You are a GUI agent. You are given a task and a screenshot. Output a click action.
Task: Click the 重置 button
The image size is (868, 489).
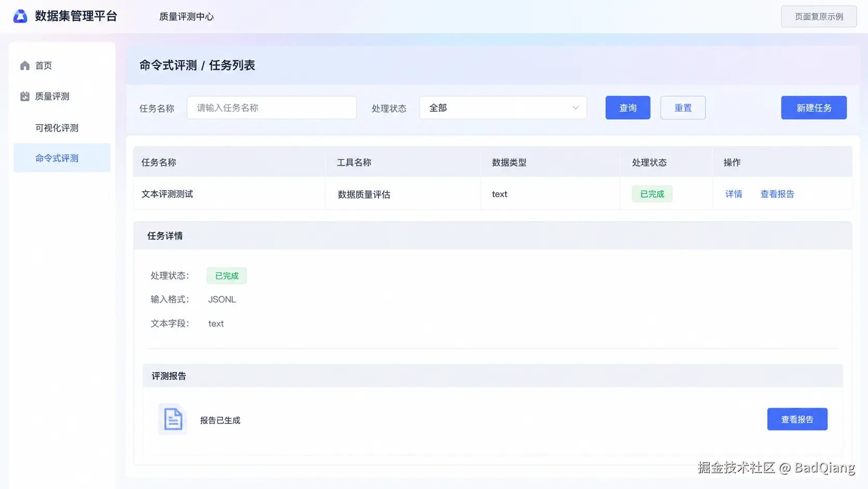683,108
